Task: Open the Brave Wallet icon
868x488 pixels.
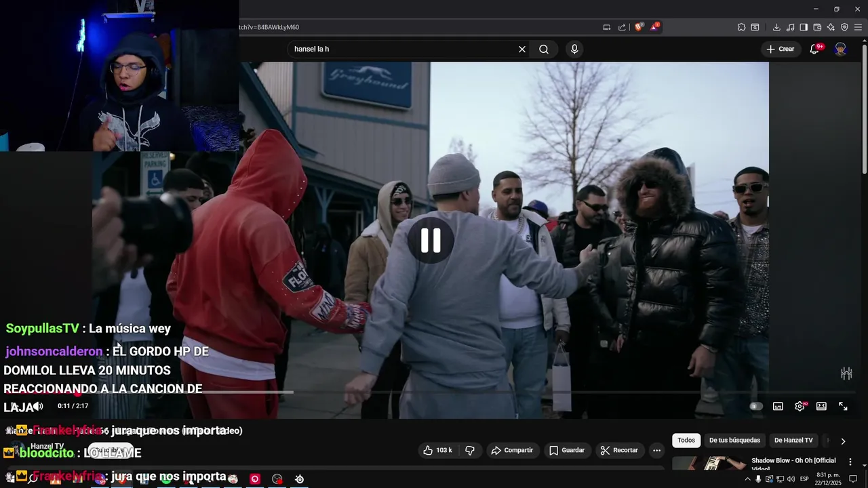Action: (817, 27)
